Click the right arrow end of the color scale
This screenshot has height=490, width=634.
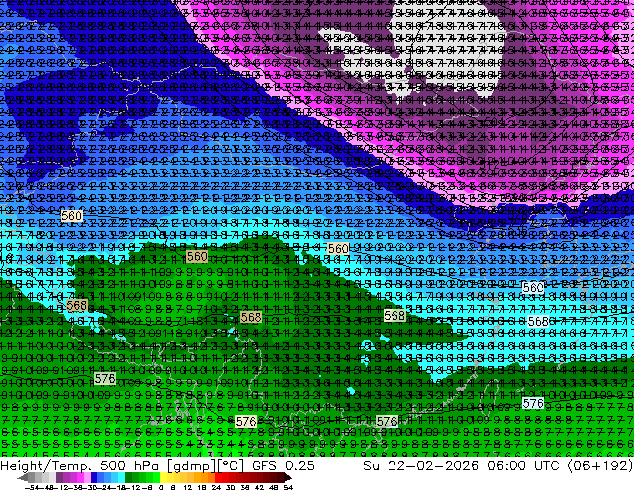click(289, 477)
